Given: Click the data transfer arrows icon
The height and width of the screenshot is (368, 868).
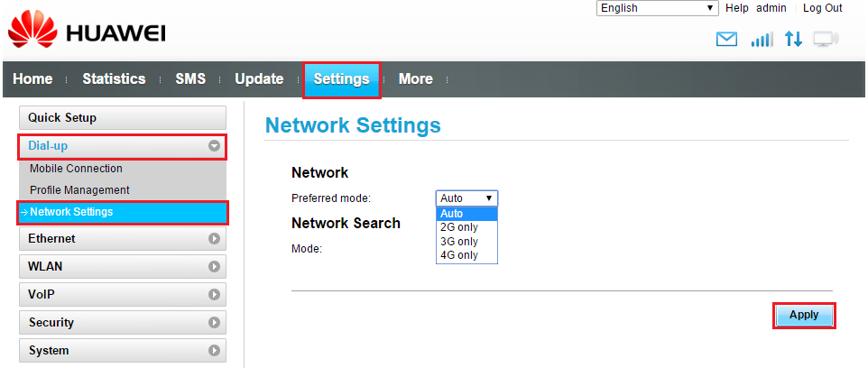Looking at the screenshot, I should [793, 39].
